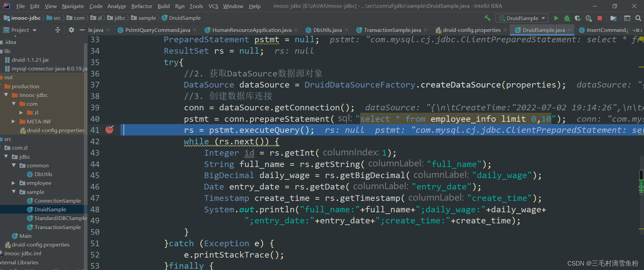Open the VCS menu
The image size is (644, 270).
(213, 6)
